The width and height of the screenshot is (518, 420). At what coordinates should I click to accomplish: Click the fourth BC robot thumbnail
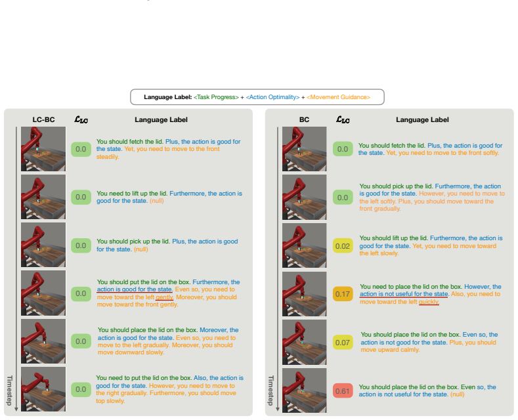tap(304, 294)
